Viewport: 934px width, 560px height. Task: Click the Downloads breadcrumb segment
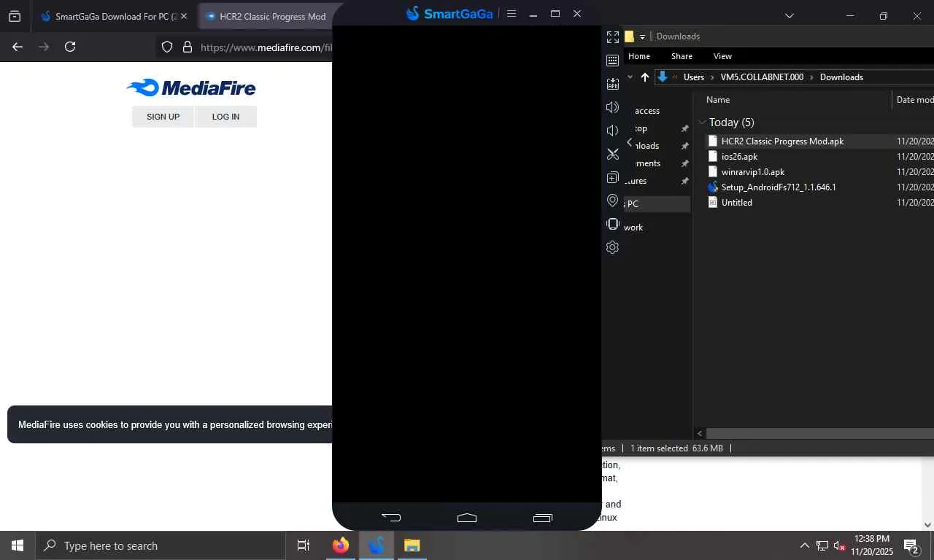(841, 77)
